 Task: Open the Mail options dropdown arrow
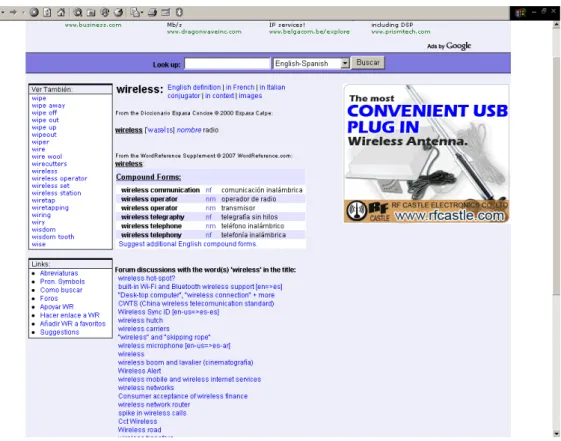coord(142,13)
